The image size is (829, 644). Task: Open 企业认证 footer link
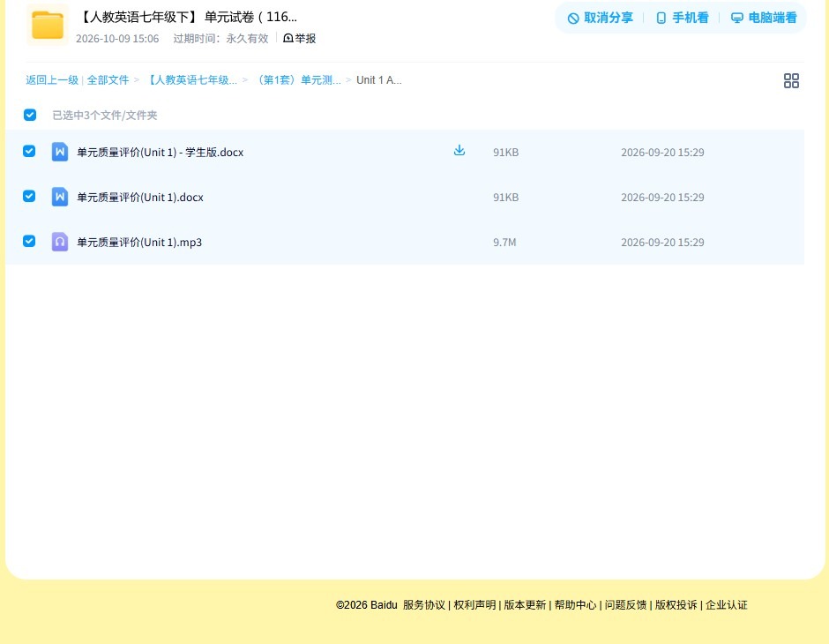727,605
